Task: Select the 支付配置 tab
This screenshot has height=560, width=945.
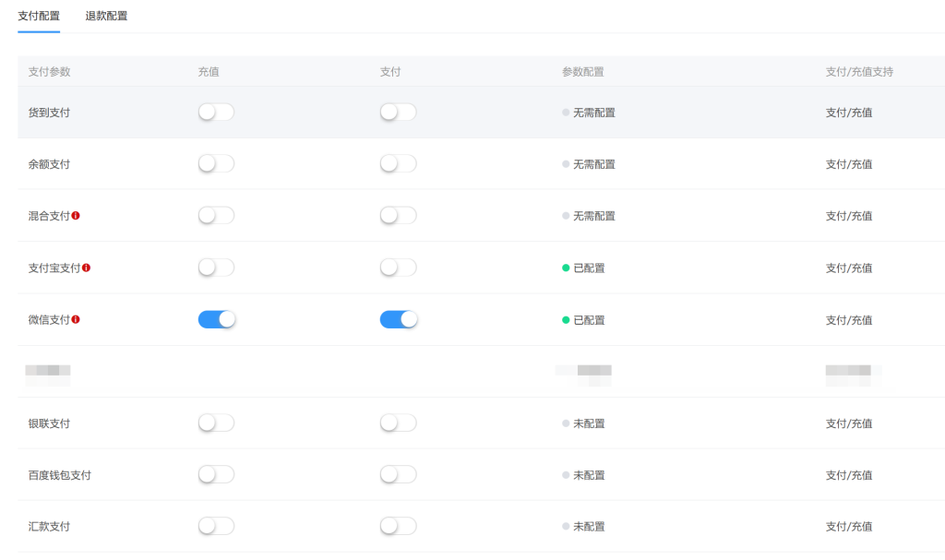Action: [39, 16]
